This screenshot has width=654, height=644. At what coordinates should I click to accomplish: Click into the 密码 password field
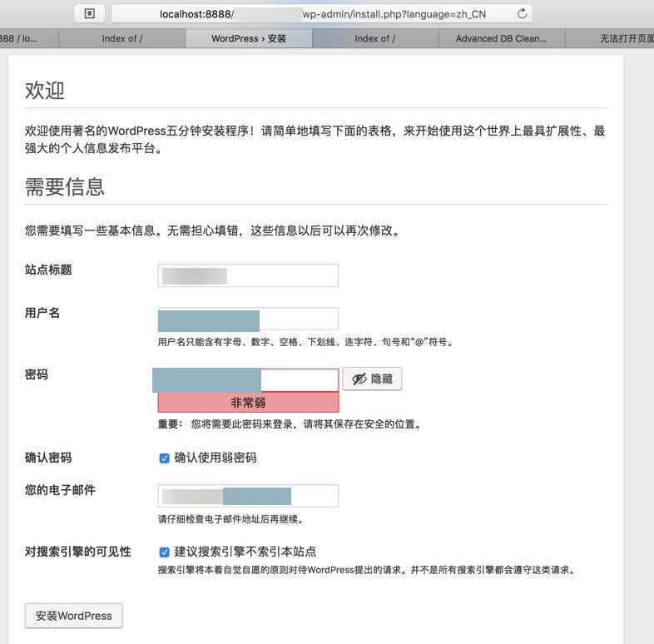point(248,380)
